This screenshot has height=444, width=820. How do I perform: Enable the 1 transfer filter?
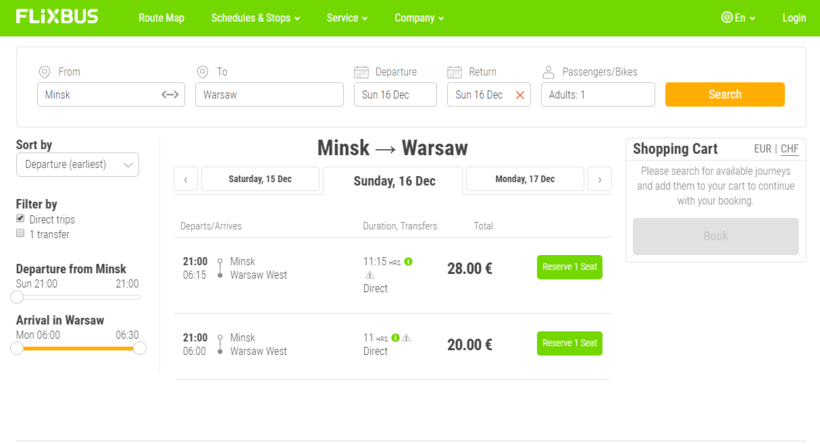[20, 233]
